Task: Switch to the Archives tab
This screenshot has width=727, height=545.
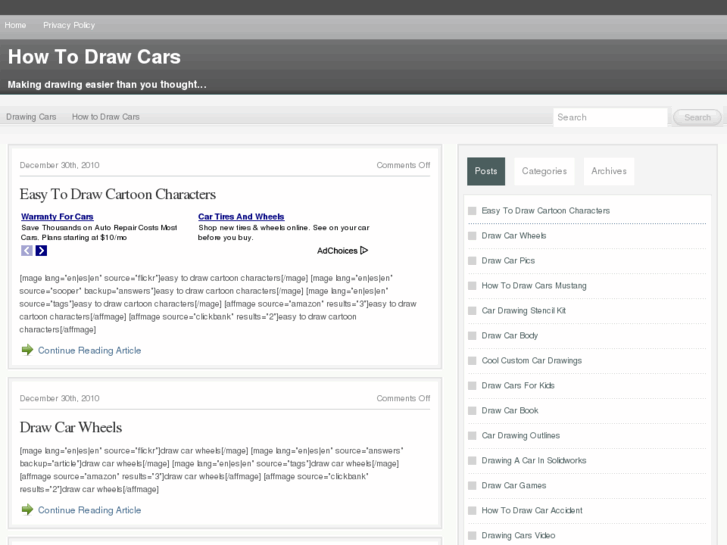Action: (609, 171)
